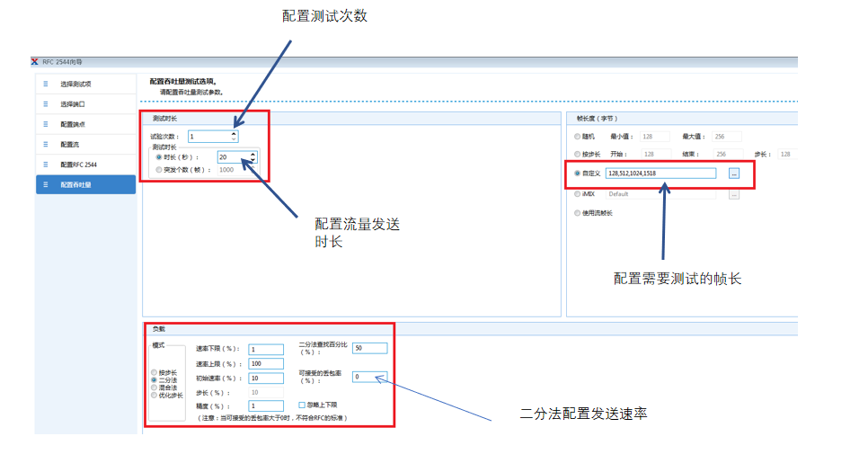Click the red X app icon in title bar
868x472 pixels.
tap(35, 62)
